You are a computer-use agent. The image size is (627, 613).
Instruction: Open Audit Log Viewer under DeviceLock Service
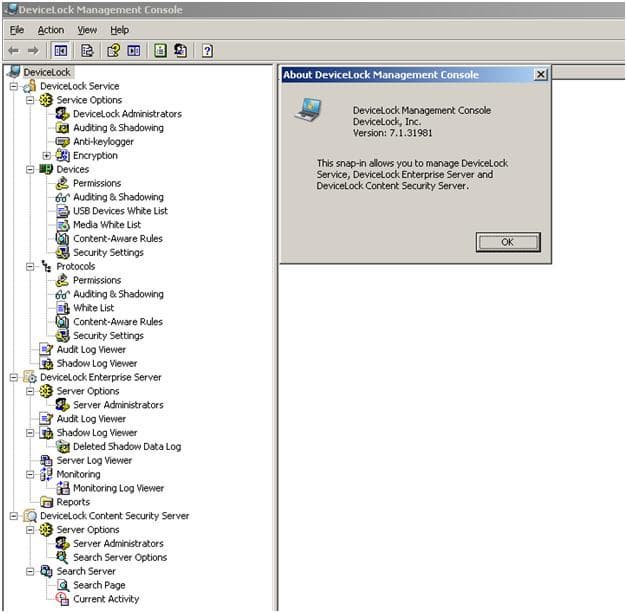click(91, 349)
